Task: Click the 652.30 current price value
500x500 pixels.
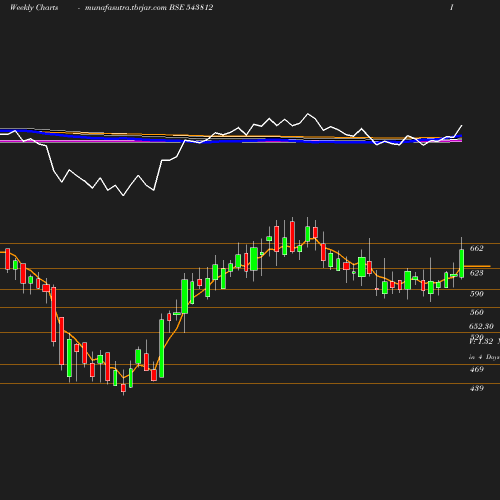Action: click(x=481, y=326)
